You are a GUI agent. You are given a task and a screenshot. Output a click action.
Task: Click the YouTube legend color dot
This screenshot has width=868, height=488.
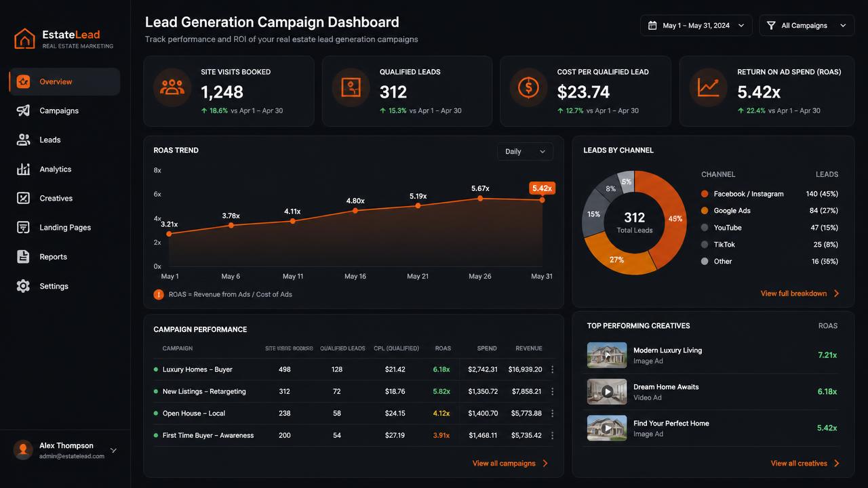click(x=705, y=228)
